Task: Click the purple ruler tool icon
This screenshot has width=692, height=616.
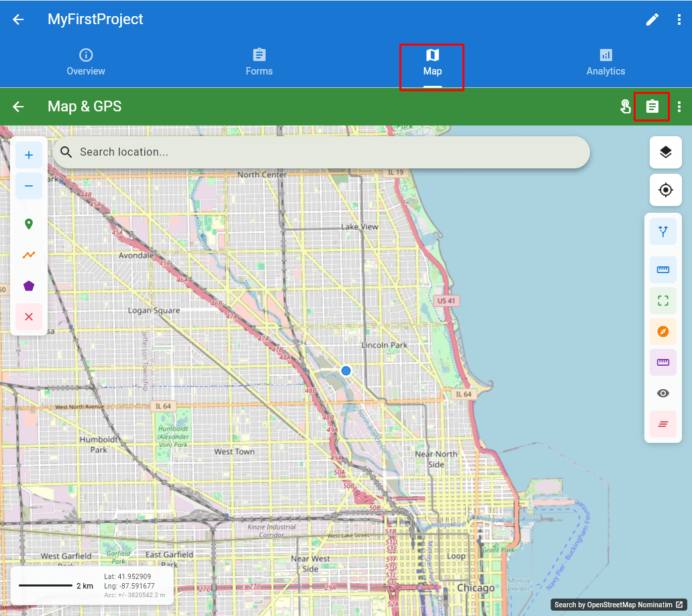Action: point(663,362)
